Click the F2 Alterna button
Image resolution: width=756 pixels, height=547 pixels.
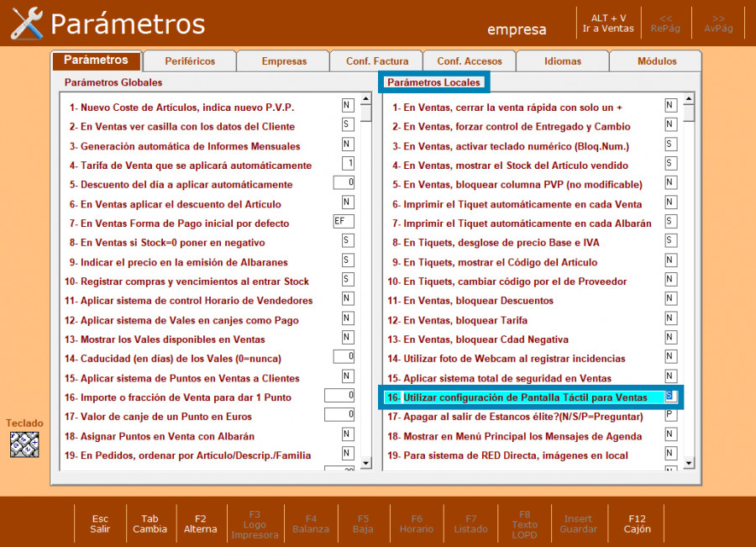point(200,523)
